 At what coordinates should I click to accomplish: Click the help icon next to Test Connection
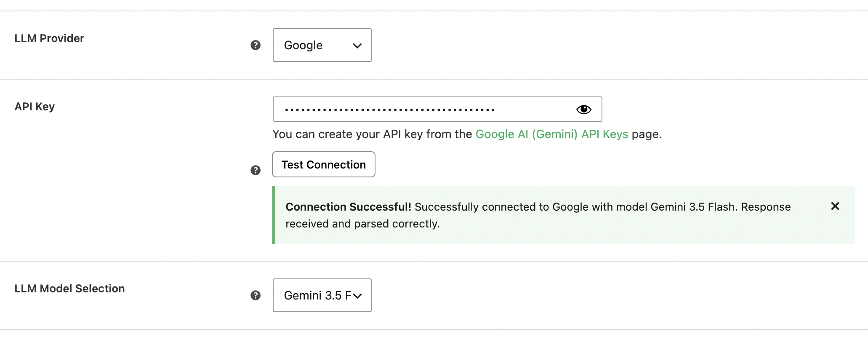click(x=256, y=170)
